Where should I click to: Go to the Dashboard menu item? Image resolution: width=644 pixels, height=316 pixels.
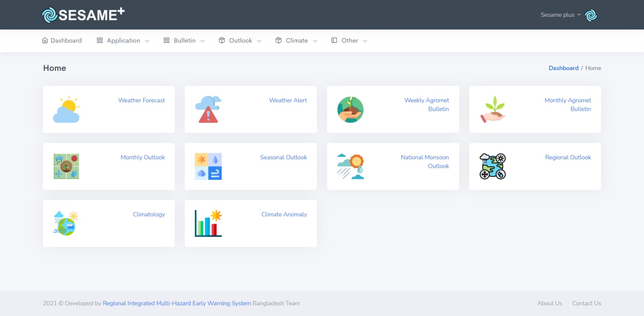[62, 40]
